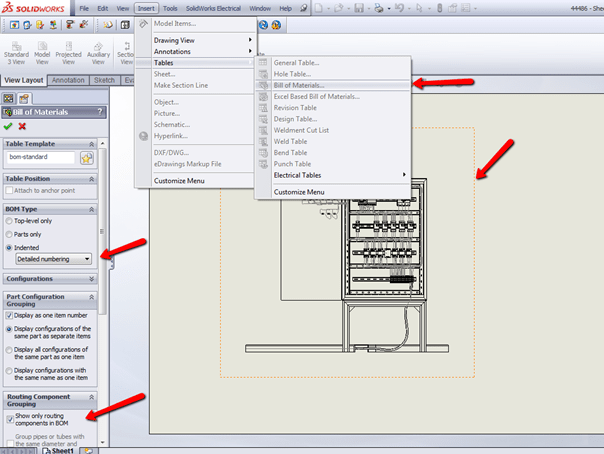This screenshot has height=454, width=604.
Task: Open the Tools menu
Action: pyautogui.click(x=170, y=8)
